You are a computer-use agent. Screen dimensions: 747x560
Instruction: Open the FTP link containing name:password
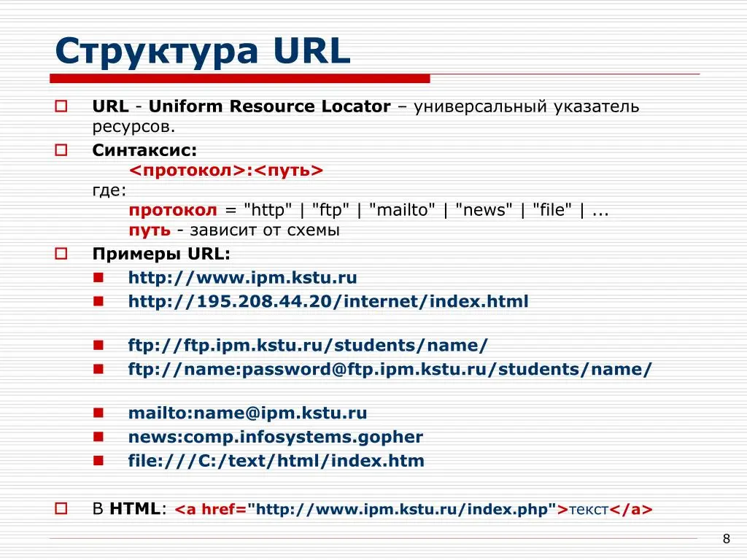pos(390,370)
